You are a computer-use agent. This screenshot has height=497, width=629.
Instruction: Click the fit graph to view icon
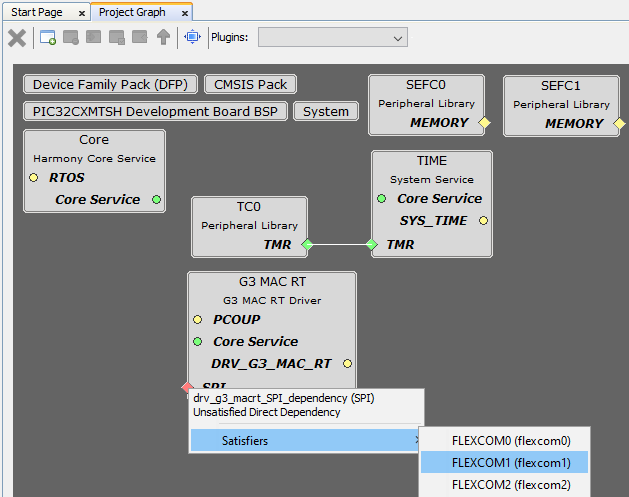coord(193,37)
